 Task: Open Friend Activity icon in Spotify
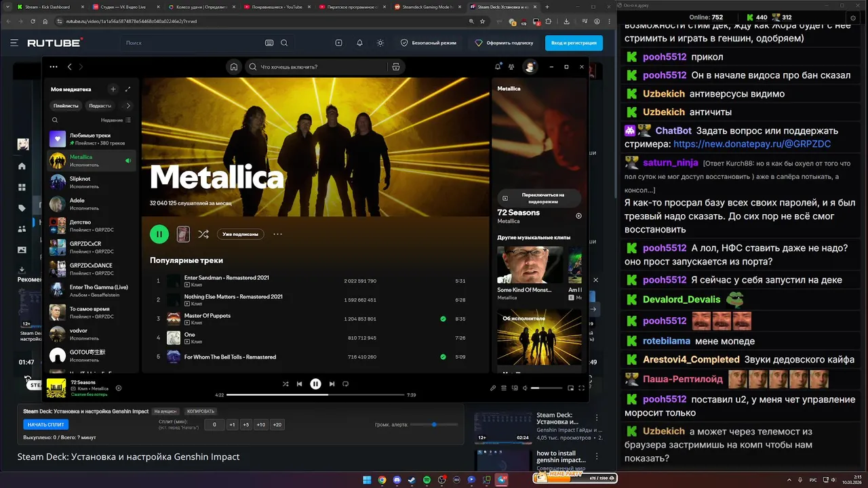[512, 66]
